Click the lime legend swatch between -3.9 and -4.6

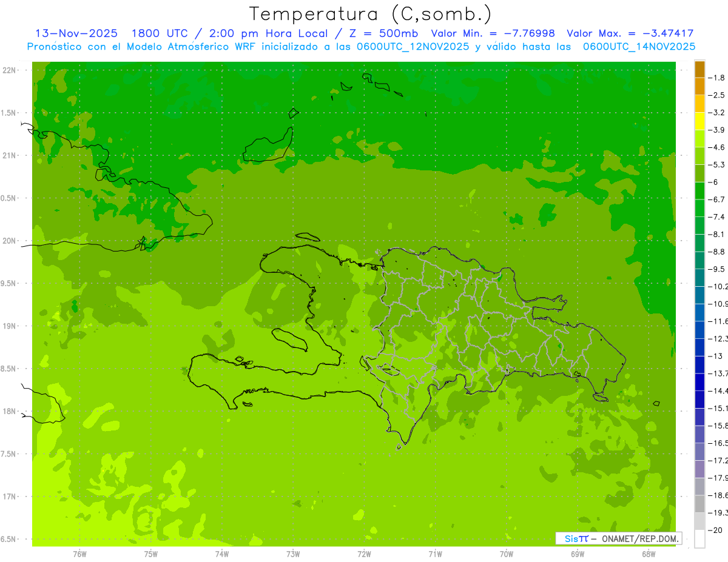(699, 139)
